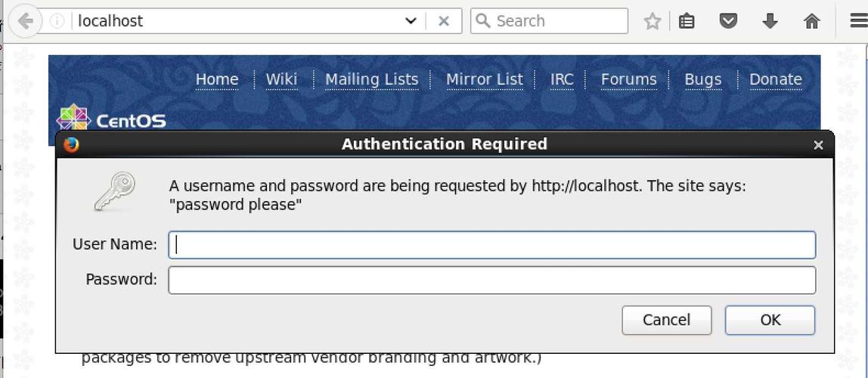Cancel the authentication dialog
Viewport: 868px width, 378px height.
(x=667, y=320)
